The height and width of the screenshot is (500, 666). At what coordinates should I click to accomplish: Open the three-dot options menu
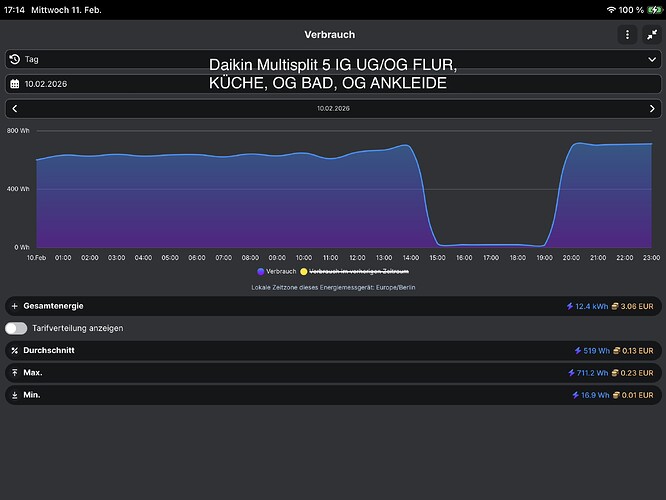pyautogui.click(x=627, y=34)
